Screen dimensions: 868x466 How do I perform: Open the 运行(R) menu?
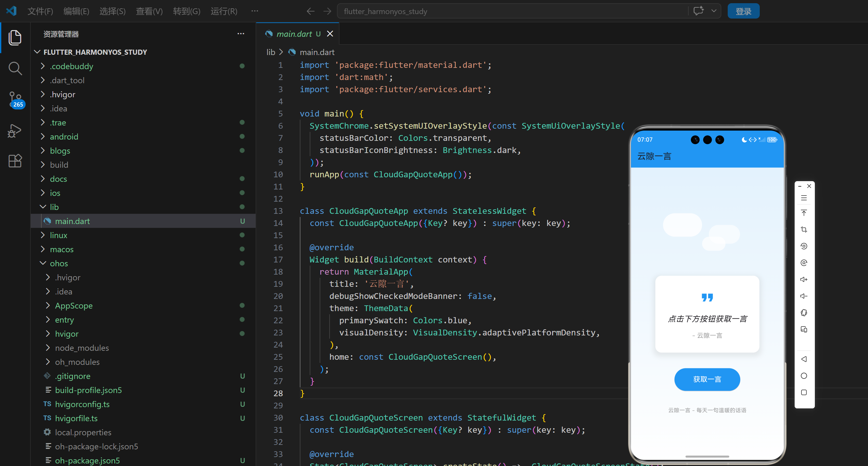(x=224, y=11)
